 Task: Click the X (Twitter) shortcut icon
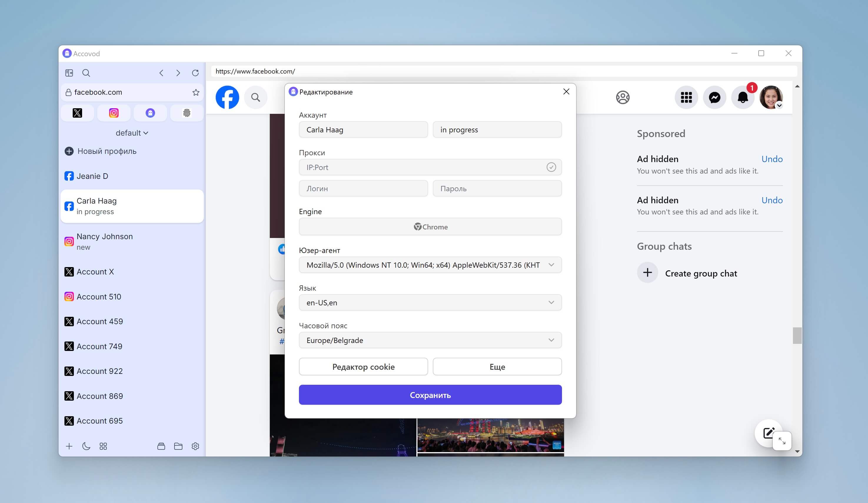coord(77,113)
